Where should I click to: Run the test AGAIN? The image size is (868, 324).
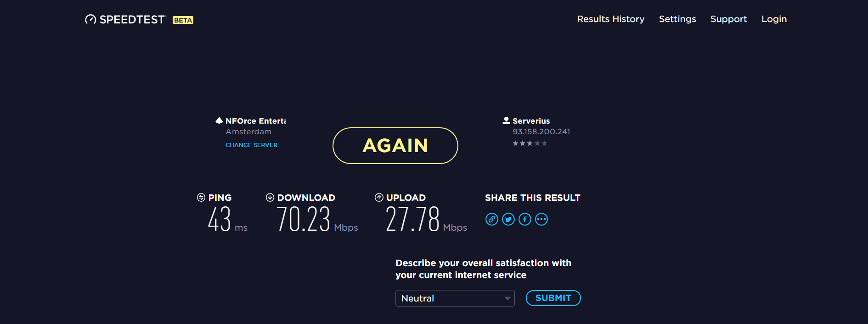tap(395, 146)
